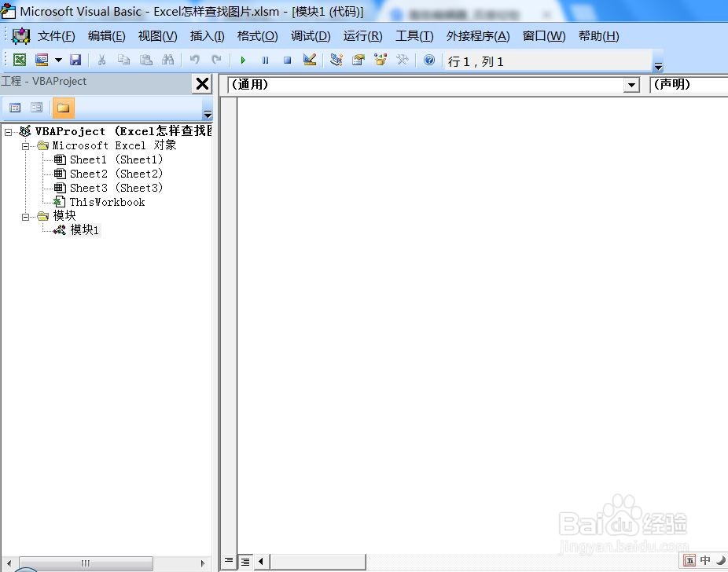Image resolution: width=728 pixels, height=572 pixels.
Task: Click View Microsoft Excel toolbar icon
Action: click(x=20, y=60)
